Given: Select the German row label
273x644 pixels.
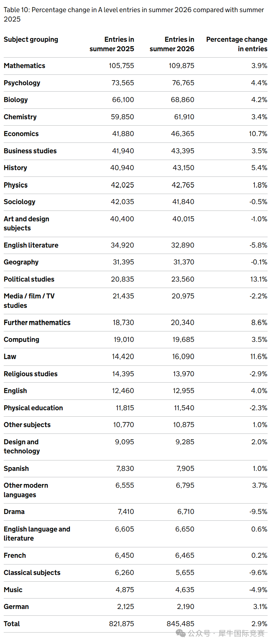Looking at the screenshot, I should coord(16,607).
